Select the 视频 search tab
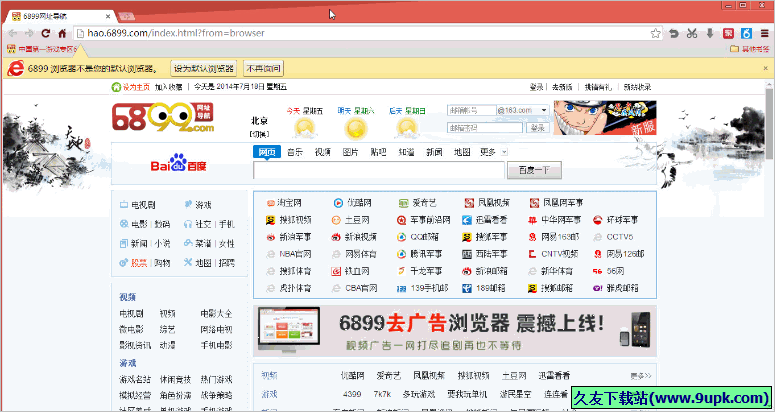Screen dimensions: 775x412 [323, 152]
